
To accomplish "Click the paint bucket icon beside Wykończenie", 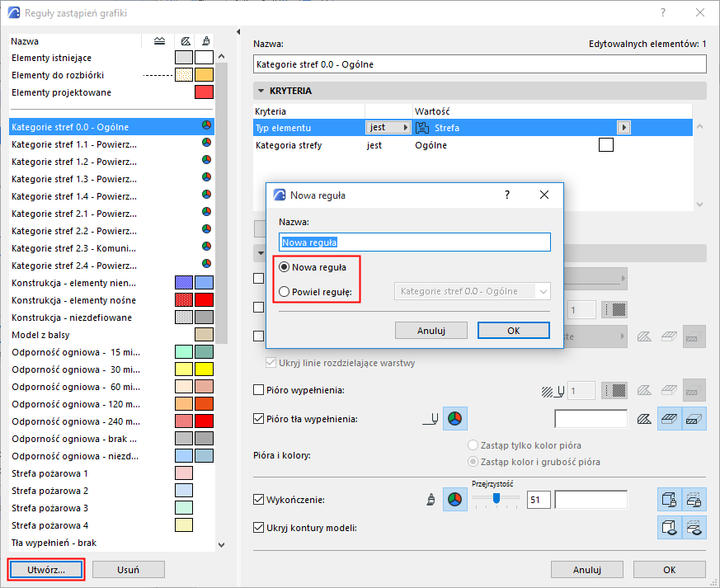I will (x=431, y=500).
